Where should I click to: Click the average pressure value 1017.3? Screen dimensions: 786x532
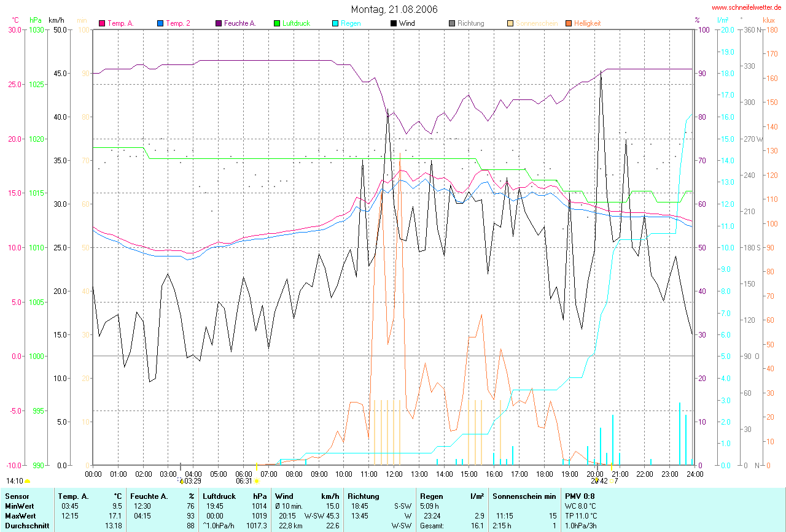tap(257, 526)
